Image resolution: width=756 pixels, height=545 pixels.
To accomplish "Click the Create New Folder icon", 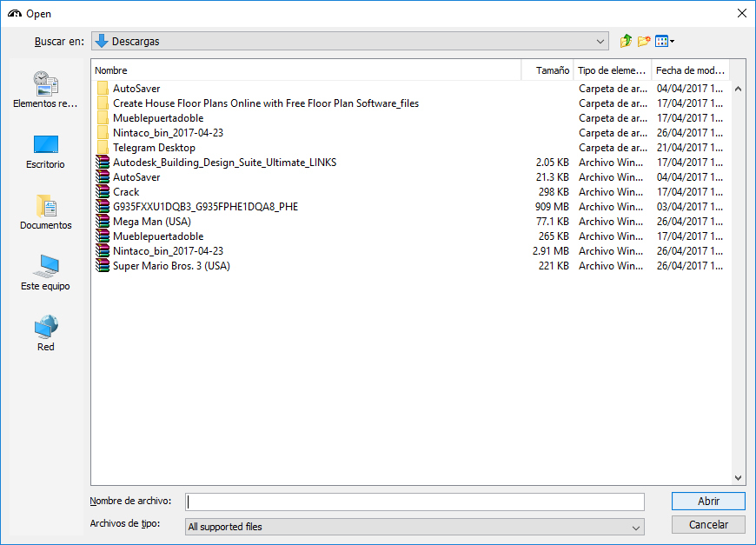I will tap(644, 41).
